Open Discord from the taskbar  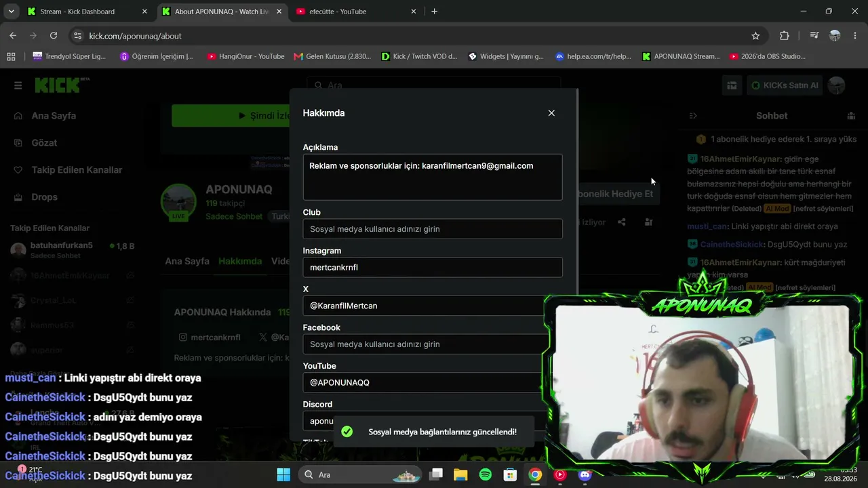[x=585, y=474]
